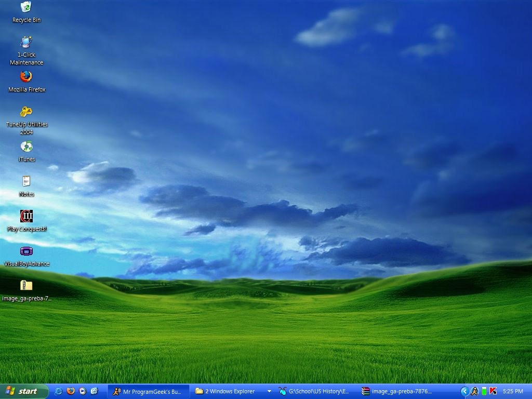Launch Firefox from the Quick Launch bar

tap(71, 391)
